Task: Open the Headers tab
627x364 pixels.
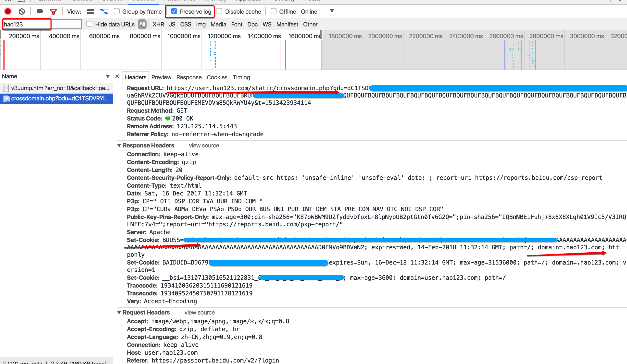Action: [x=136, y=77]
